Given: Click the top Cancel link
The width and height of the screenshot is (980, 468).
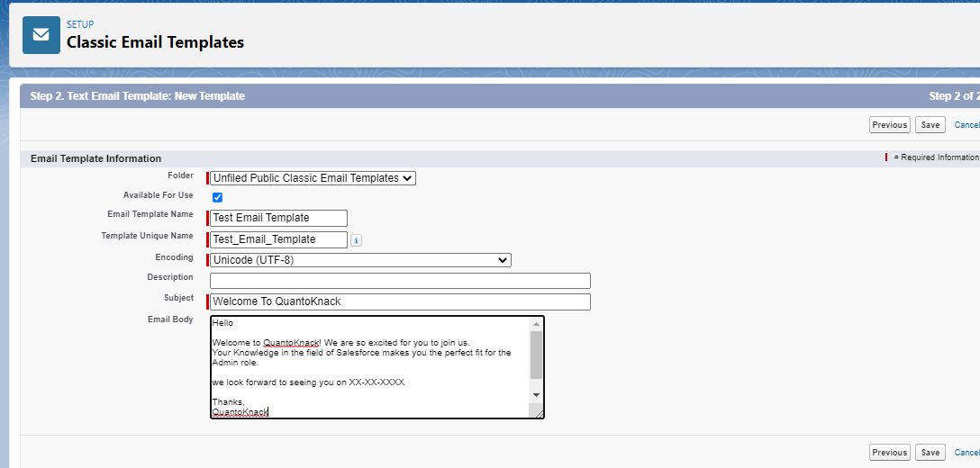Looking at the screenshot, I should (966, 125).
